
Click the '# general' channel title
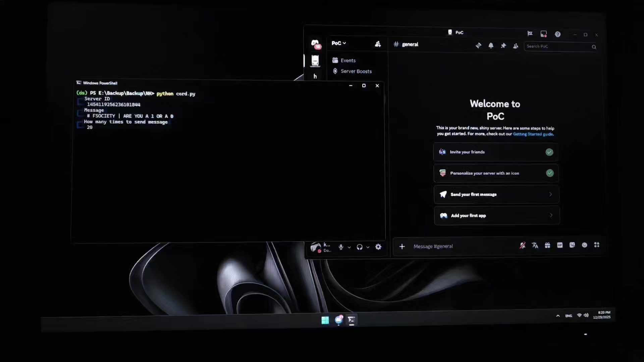(x=406, y=44)
